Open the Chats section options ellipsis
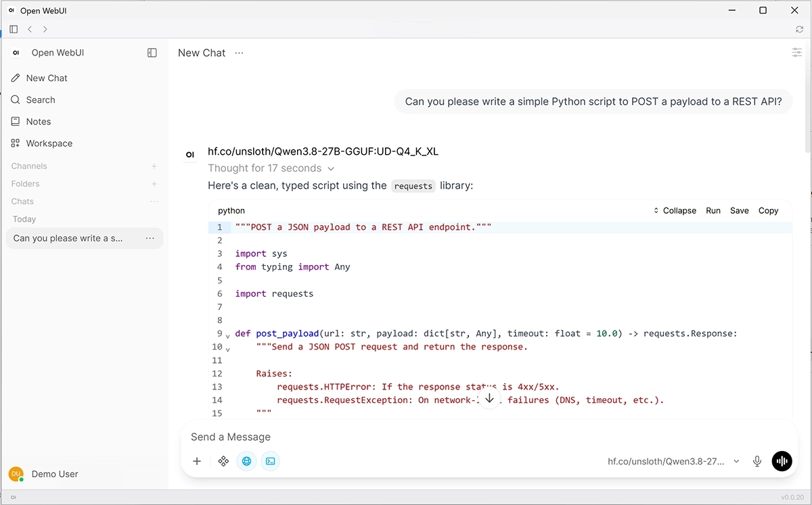This screenshot has height=505, width=812. click(154, 201)
